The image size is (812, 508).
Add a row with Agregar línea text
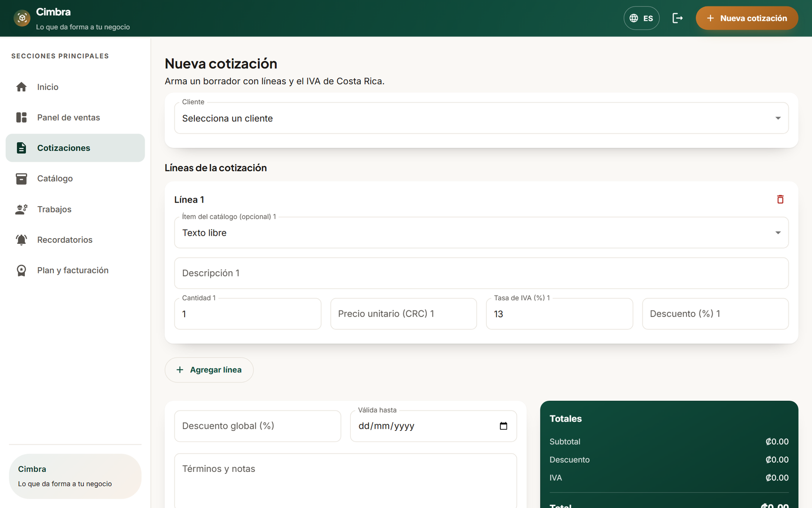point(216,370)
